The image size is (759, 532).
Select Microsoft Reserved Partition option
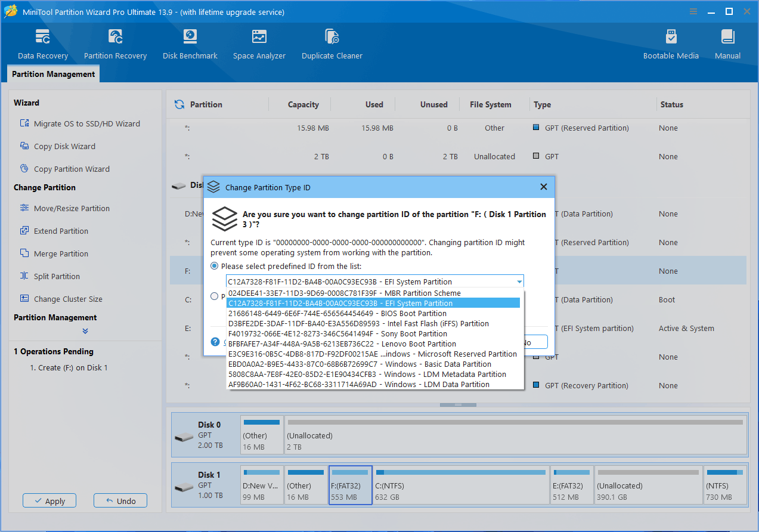374,354
